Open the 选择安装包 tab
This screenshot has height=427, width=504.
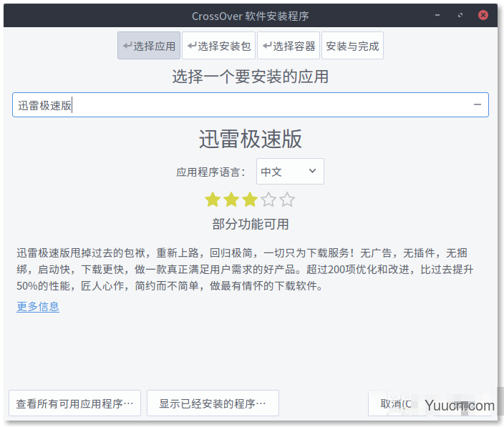click(218, 46)
